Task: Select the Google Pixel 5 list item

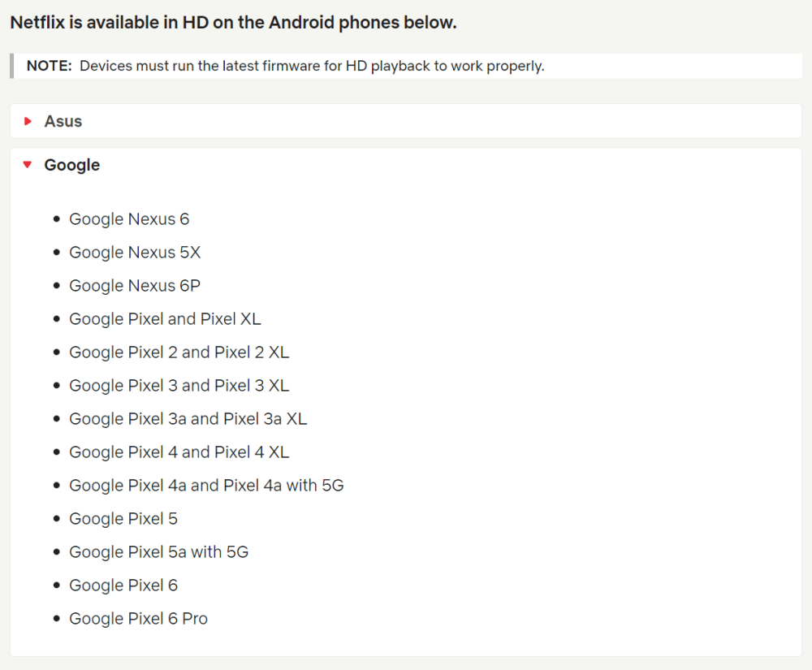Action: pyautogui.click(x=123, y=519)
